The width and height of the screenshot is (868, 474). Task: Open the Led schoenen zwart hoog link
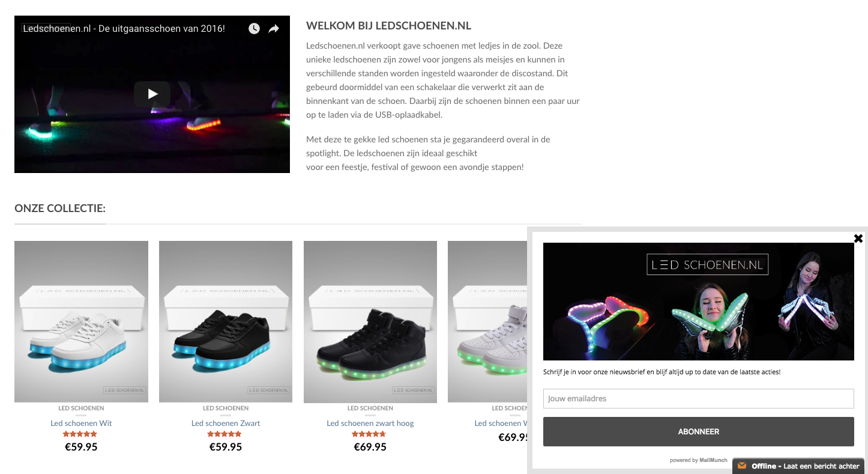point(370,423)
